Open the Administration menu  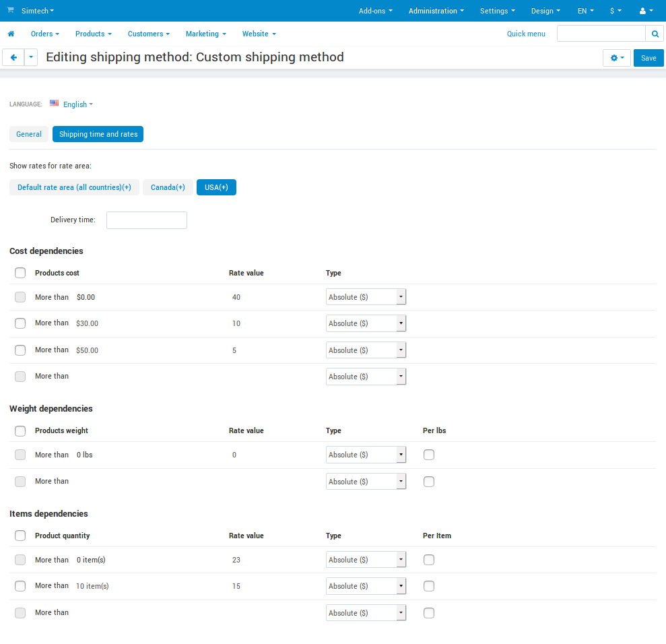point(436,11)
